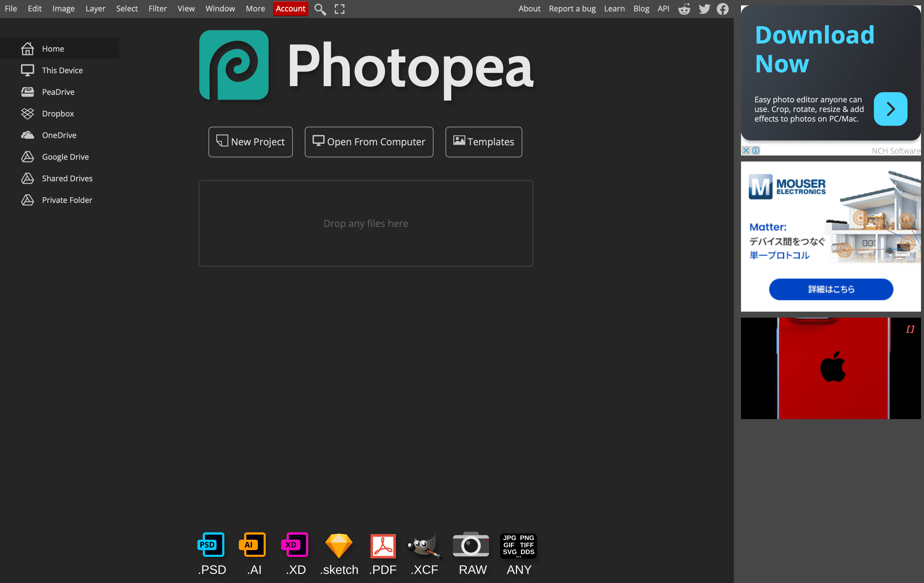
Task: Click the Home house icon
Action: pyautogui.click(x=27, y=49)
